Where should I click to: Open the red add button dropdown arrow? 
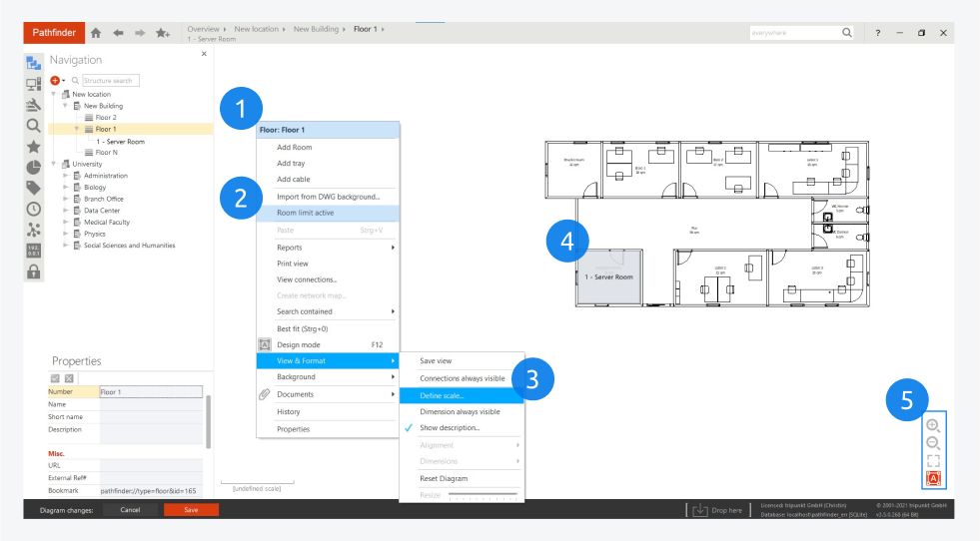point(63,81)
